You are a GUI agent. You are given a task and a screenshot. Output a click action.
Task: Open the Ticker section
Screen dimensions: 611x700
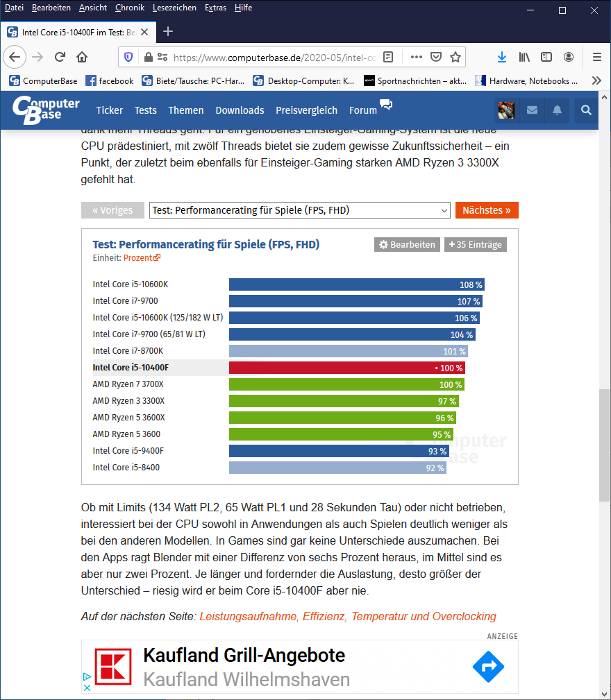coord(110,110)
